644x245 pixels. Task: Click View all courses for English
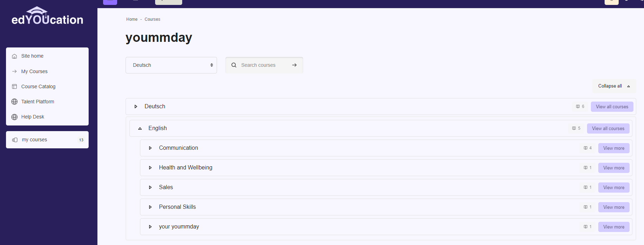click(x=608, y=128)
